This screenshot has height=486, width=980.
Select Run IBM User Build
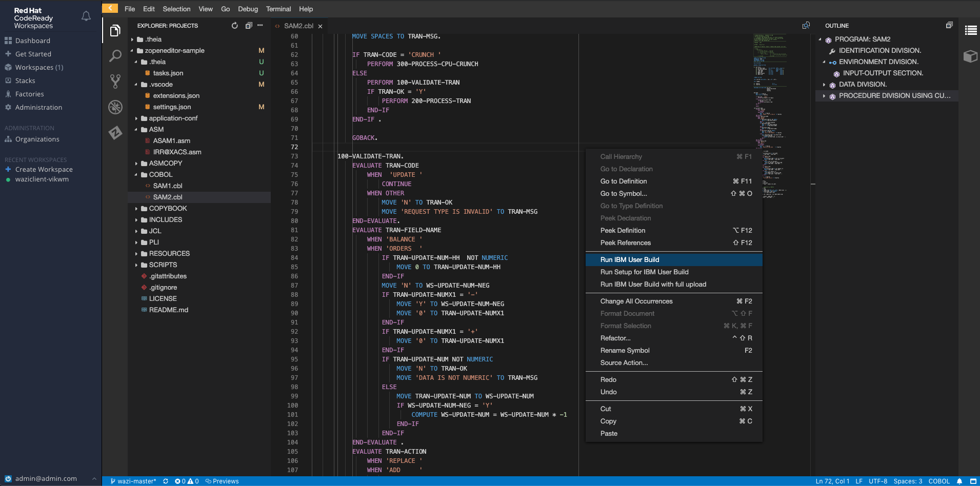674,260
